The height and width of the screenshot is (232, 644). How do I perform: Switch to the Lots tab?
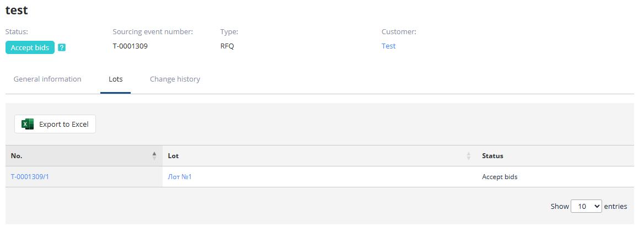pos(116,79)
